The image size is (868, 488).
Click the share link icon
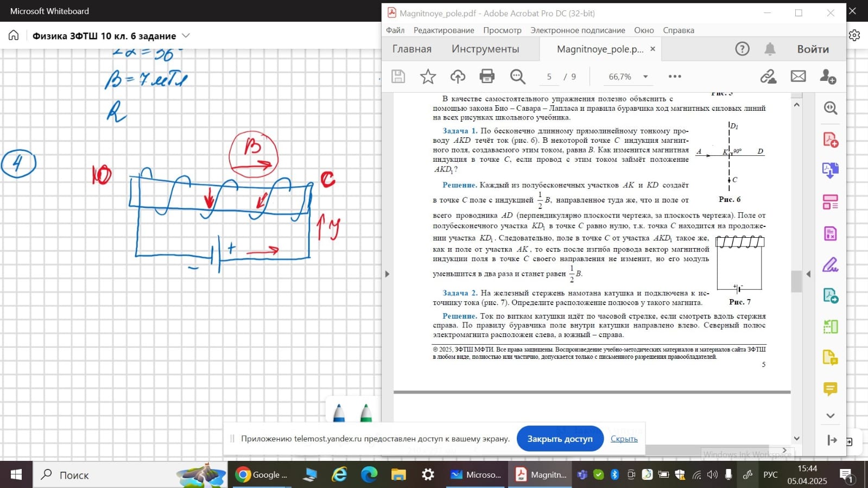768,77
